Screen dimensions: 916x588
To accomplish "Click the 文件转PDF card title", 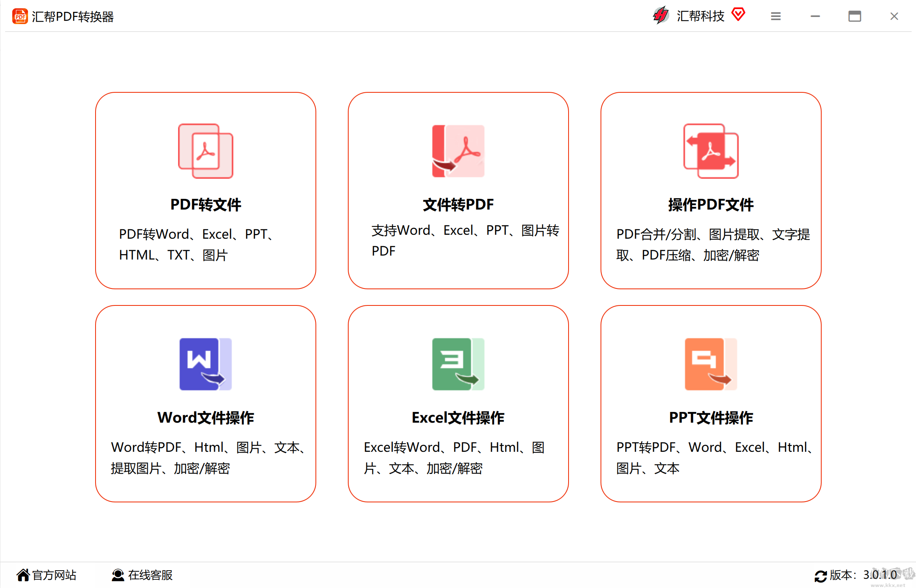I will tap(458, 204).
